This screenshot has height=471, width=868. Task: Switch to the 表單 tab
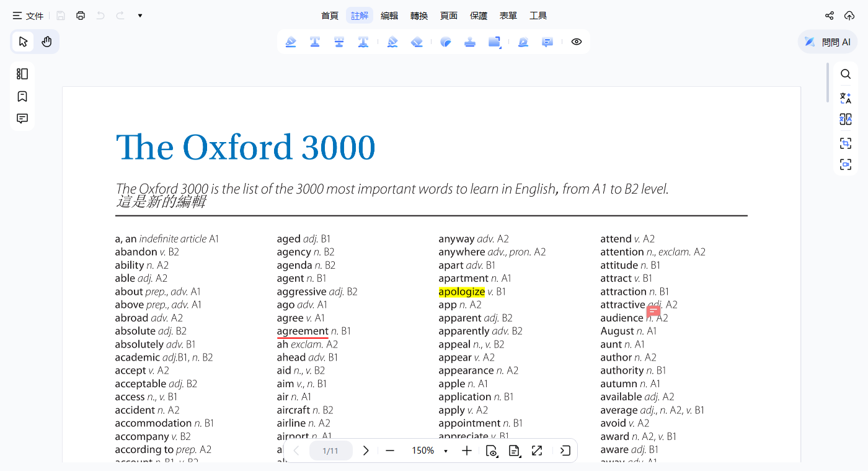[508, 16]
